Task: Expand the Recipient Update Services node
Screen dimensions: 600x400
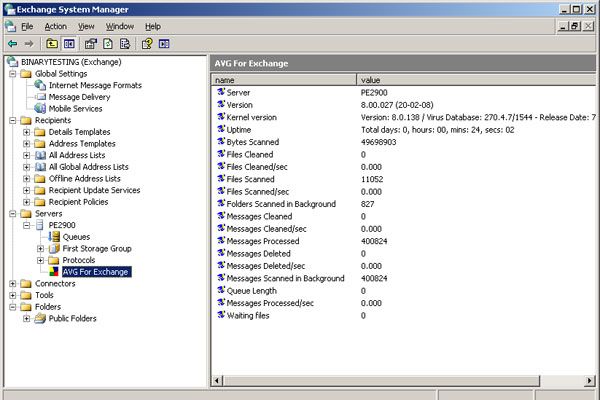Action: pyautogui.click(x=26, y=190)
